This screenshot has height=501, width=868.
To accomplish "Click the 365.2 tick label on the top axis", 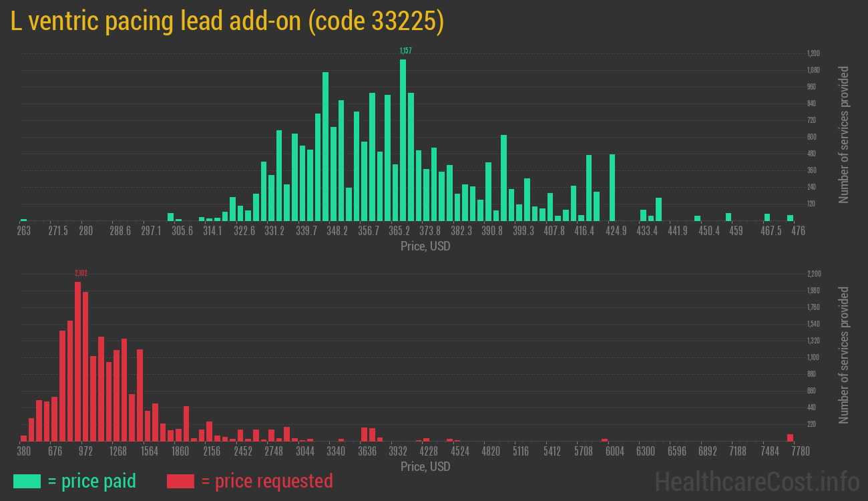I will [399, 231].
